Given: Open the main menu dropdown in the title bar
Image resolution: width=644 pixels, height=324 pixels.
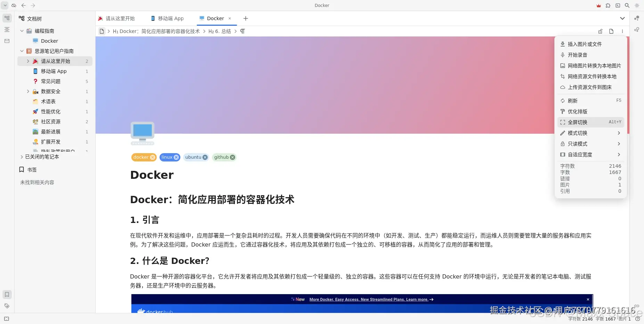Looking at the screenshot, I should coord(5,6).
